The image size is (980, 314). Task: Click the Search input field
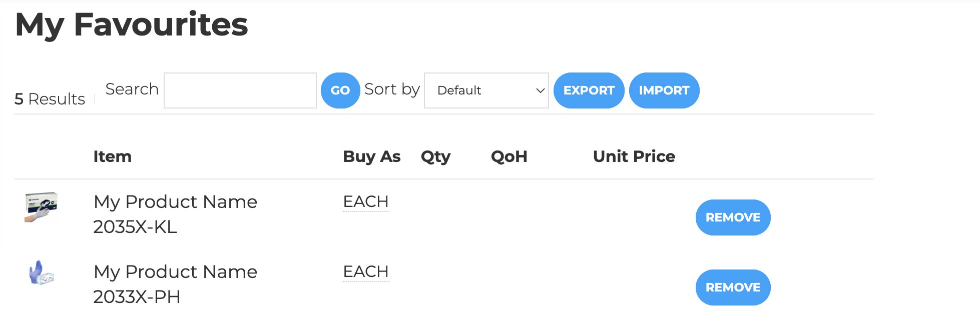[x=240, y=90]
